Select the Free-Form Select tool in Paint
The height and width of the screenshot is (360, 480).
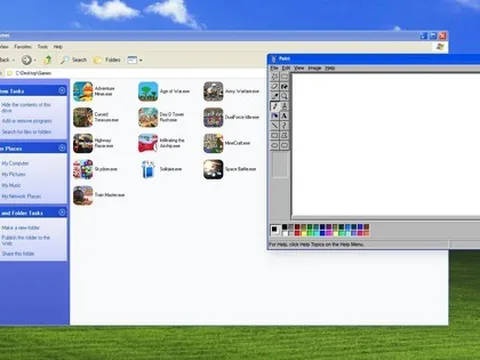click(x=275, y=77)
